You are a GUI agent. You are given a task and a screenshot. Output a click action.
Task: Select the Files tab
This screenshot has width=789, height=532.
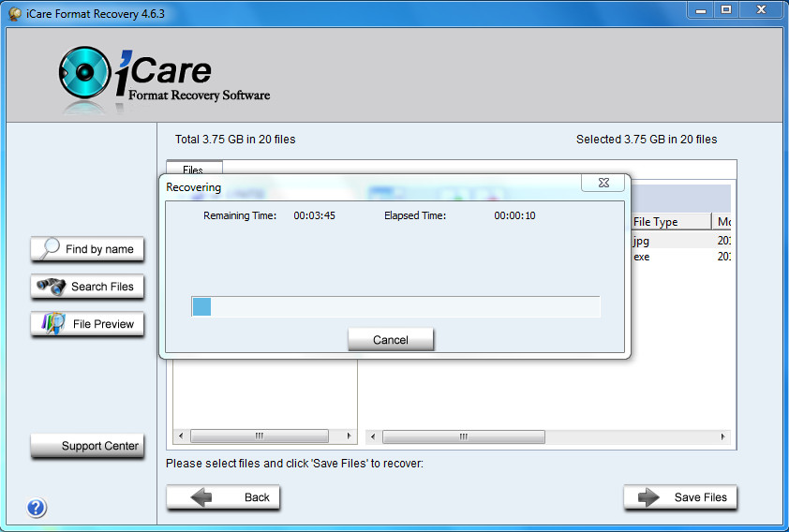click(x=194, y=170)
